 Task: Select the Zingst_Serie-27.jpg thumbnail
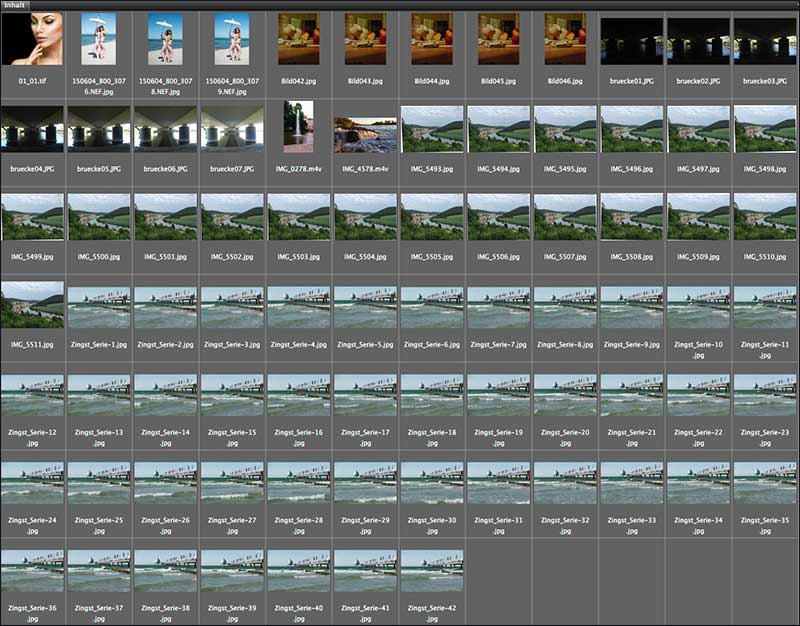pos(232,483)
